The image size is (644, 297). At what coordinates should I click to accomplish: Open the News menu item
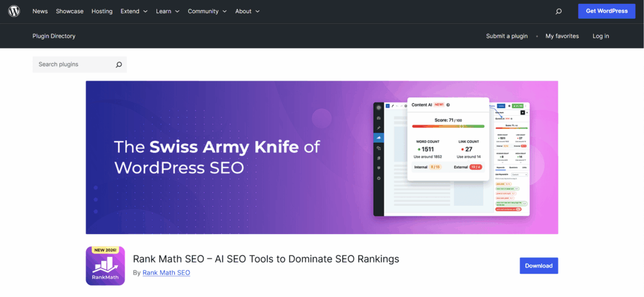click(x=40, y=11)
